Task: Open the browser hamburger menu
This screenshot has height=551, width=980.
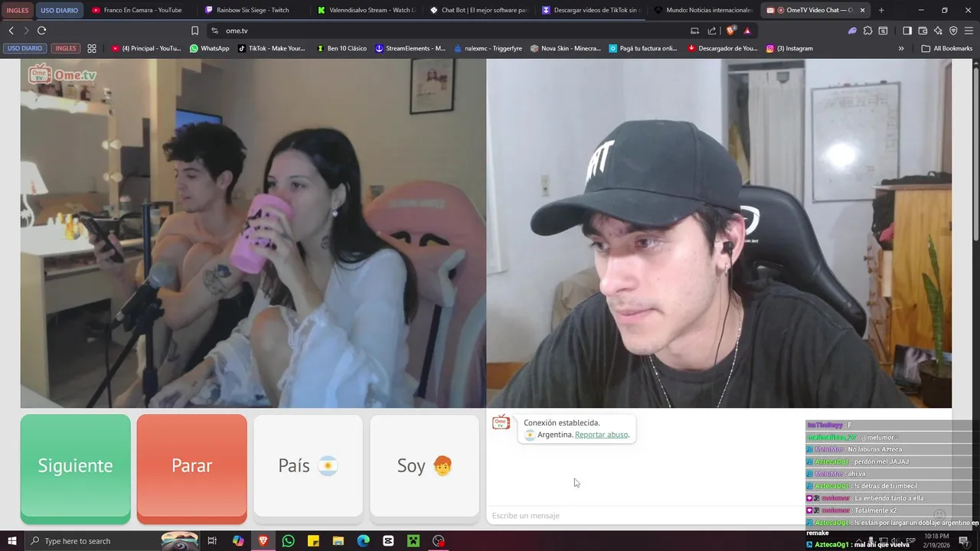Action: tap(969, 31)
